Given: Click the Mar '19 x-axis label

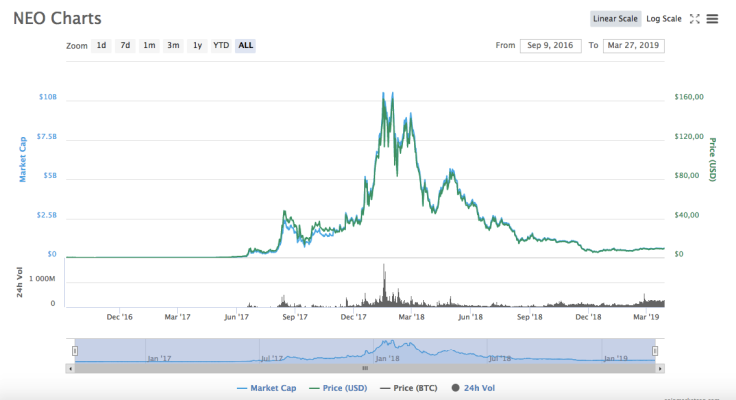Looking at the screenshot, I should click(646, 317).
